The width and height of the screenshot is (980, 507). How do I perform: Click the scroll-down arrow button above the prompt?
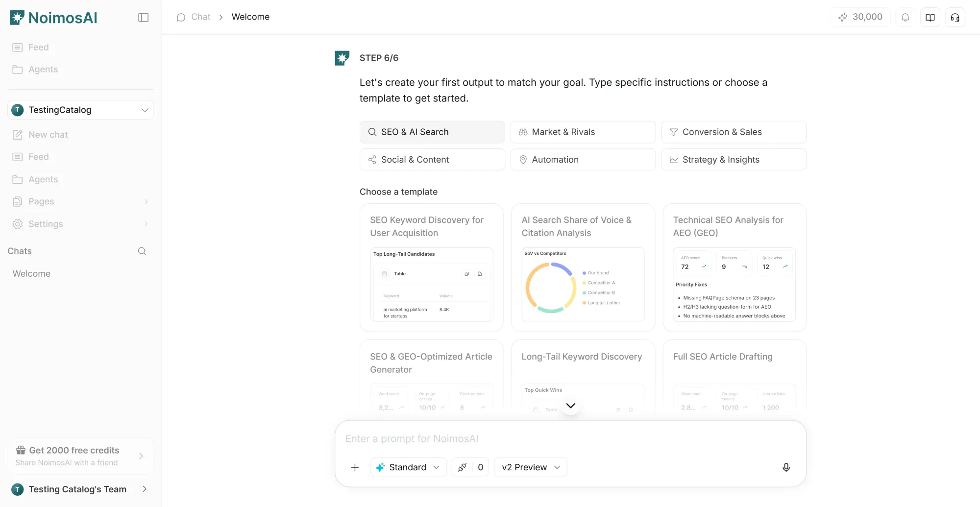click(x=570, y=406)
